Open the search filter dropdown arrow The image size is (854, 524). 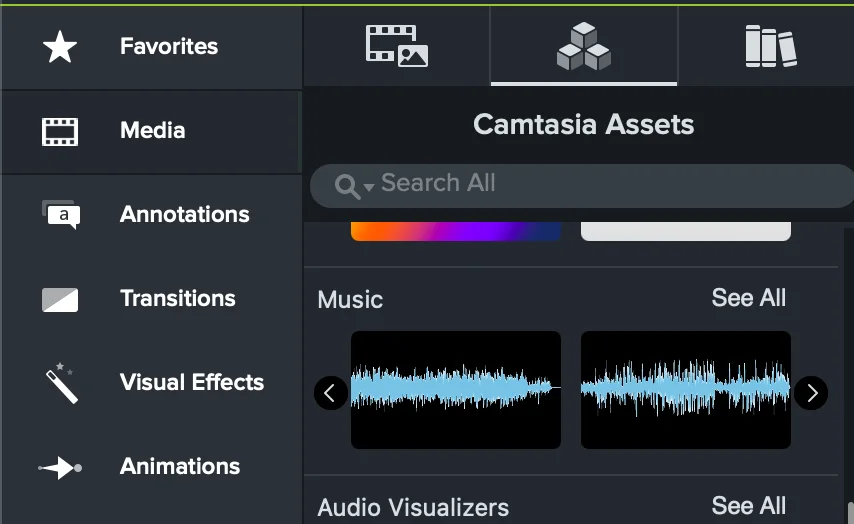click(369, 187)
